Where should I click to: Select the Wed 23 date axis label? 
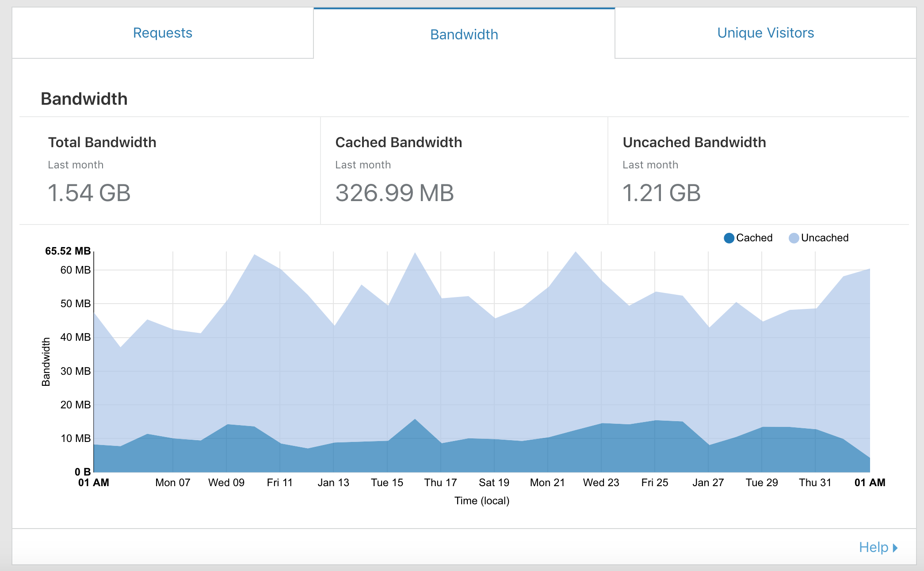pyautogui.click(x=601, y=483)
